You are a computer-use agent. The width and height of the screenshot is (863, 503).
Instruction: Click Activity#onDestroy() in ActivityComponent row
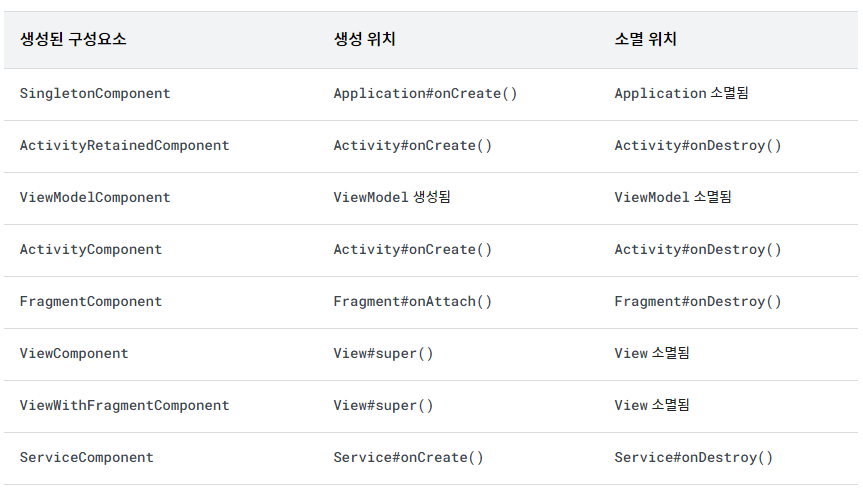pyautogui.click(x=698, y=249)
